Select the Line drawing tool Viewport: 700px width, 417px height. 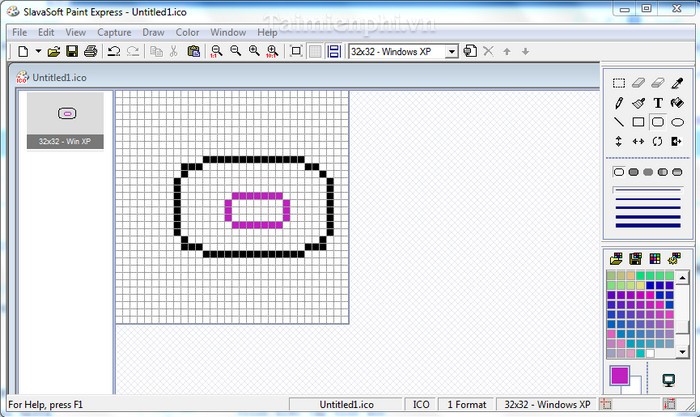tap(619, 122)
